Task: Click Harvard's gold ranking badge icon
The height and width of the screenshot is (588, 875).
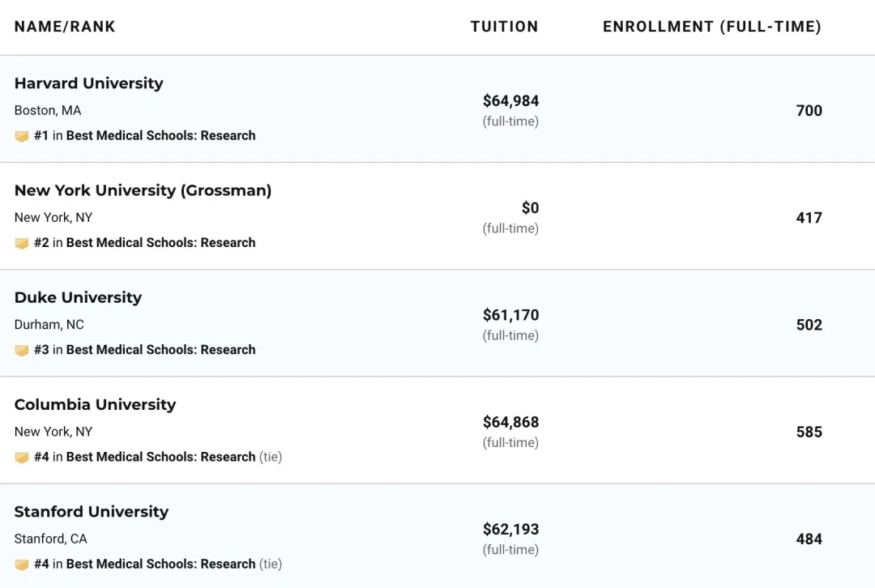Action: 22,136
